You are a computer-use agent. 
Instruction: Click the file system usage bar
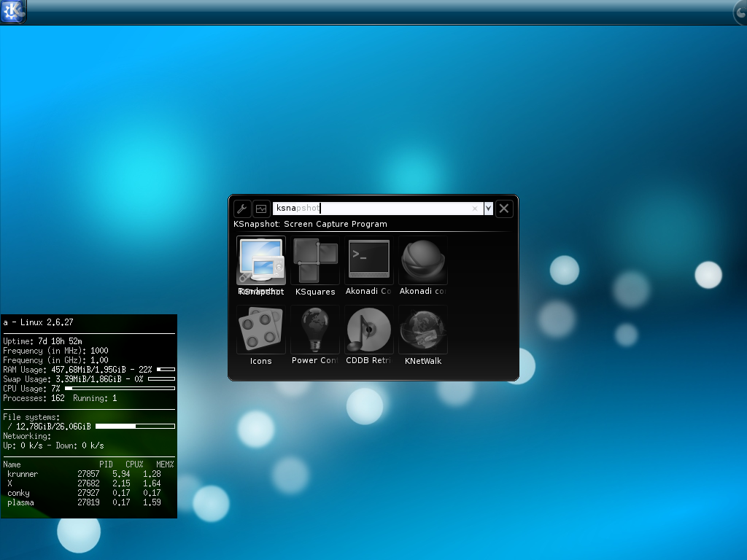pyautogui.click(x=135, y=426)
